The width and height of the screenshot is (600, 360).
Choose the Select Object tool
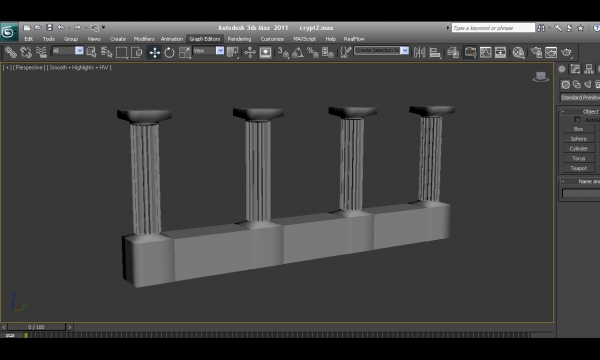pyautogui.click(x=91, y=52)
